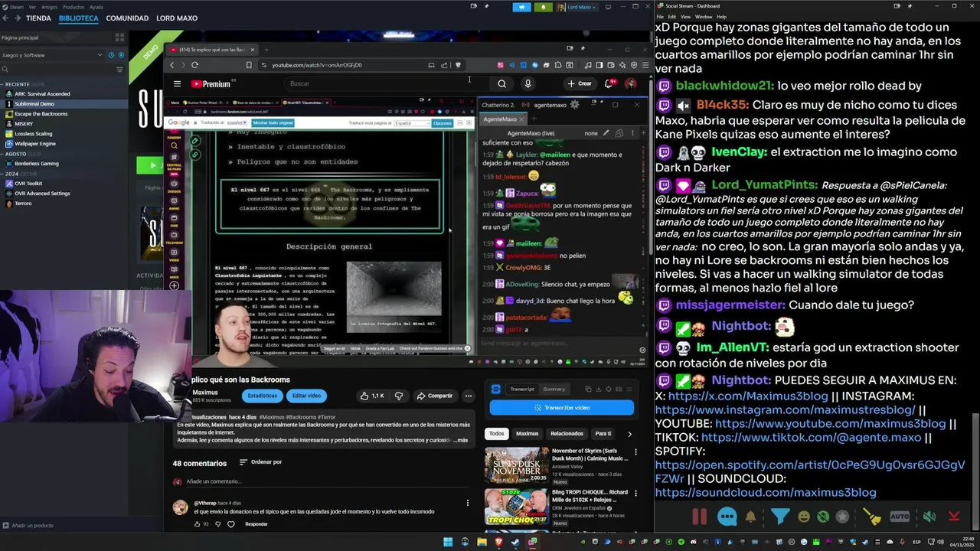Viewport: 980px width, 551px height.
Task: Open the video's three-dot more actions
Action: click(468, 396)
